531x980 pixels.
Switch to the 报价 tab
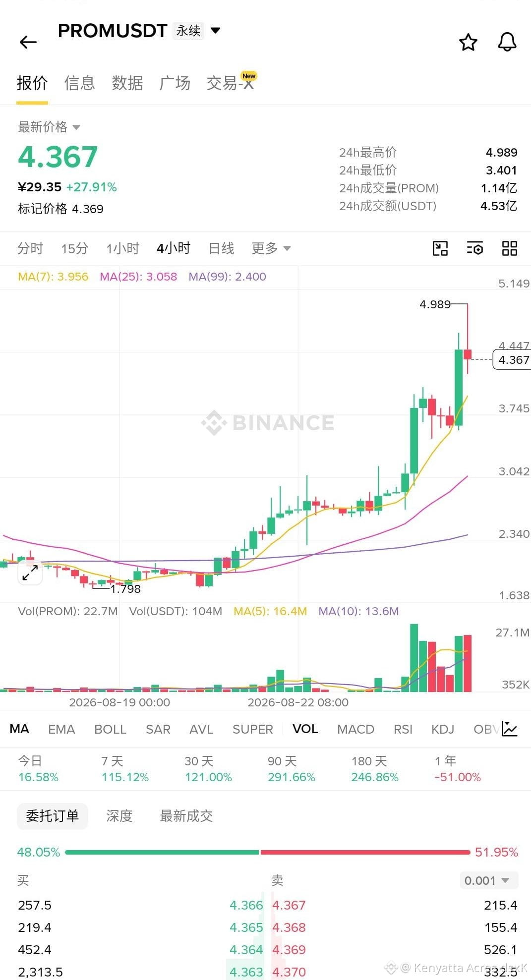point(32,83)
